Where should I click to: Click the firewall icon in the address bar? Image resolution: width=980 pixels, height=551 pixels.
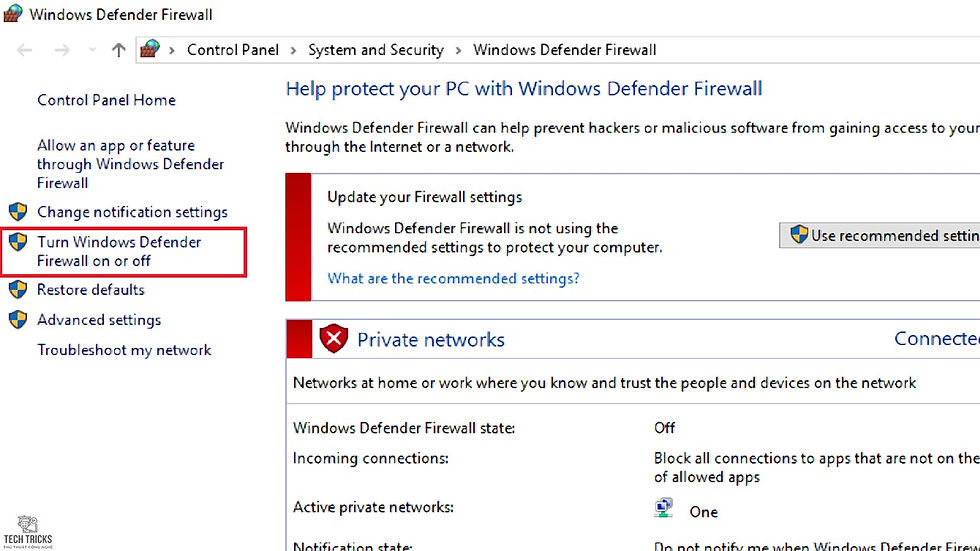(150, 49)
